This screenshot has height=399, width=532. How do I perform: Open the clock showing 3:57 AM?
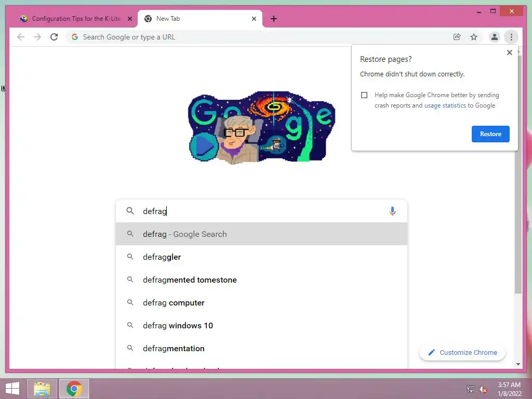coord(509,389)
